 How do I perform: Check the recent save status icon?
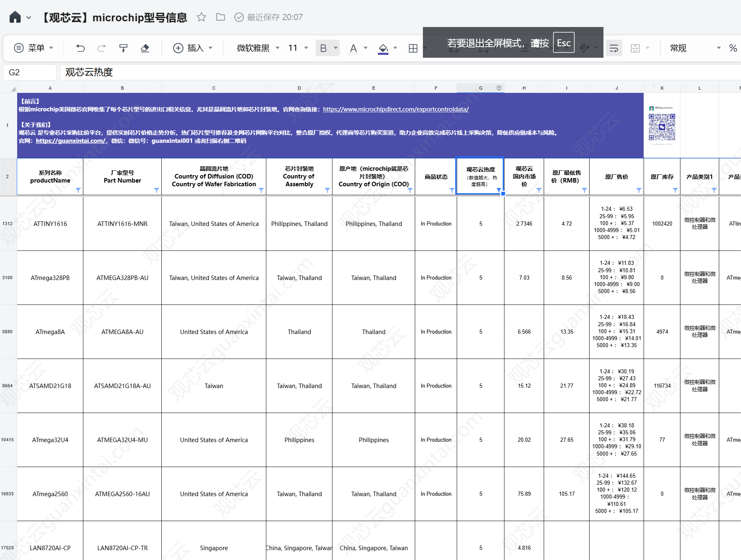pos(239,17)
